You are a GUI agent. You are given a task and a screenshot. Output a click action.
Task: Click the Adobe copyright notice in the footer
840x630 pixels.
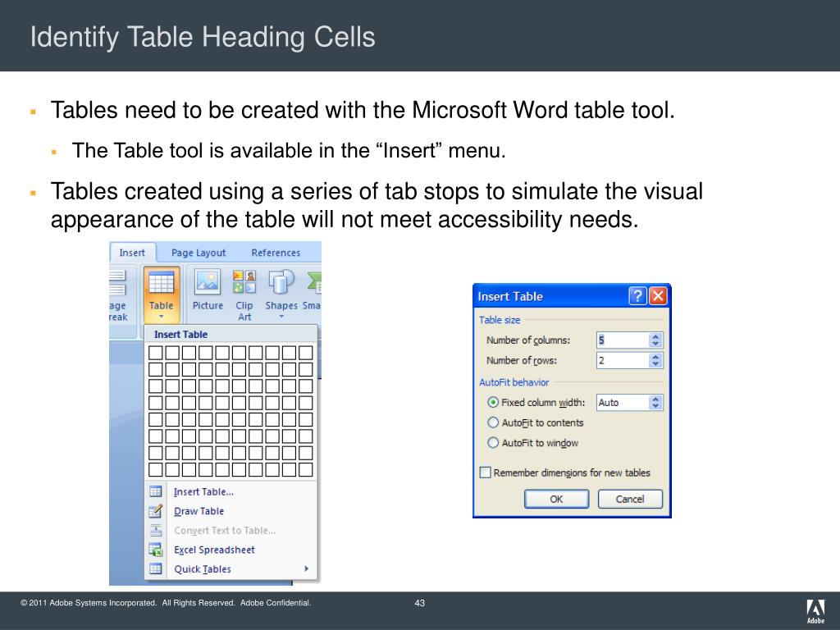click(166, 603)
